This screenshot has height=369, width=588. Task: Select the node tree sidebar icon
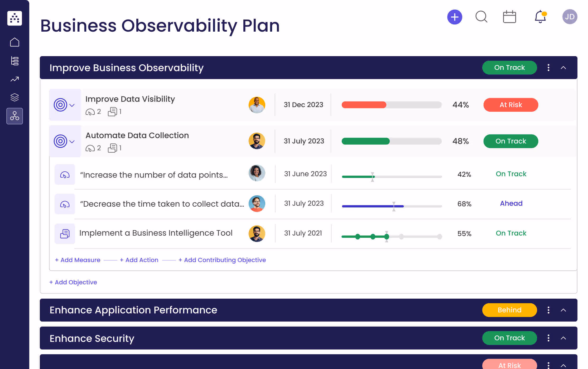point(15,116)
